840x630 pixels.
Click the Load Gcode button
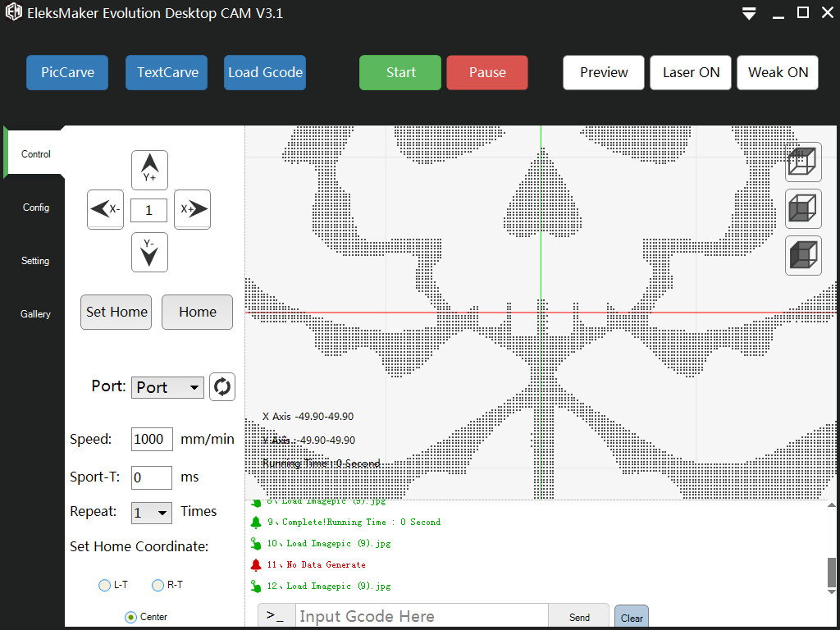[x=265, y=72]
